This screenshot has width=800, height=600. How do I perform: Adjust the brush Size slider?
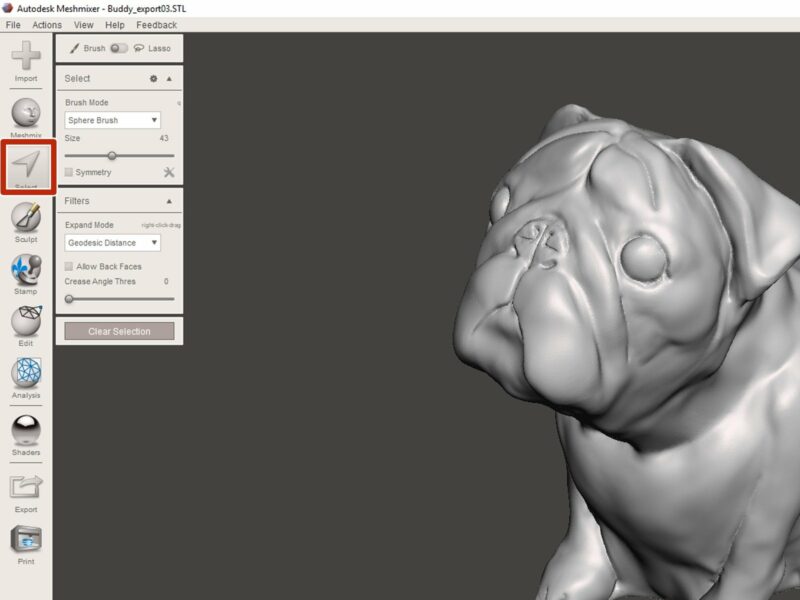[110, 153]
